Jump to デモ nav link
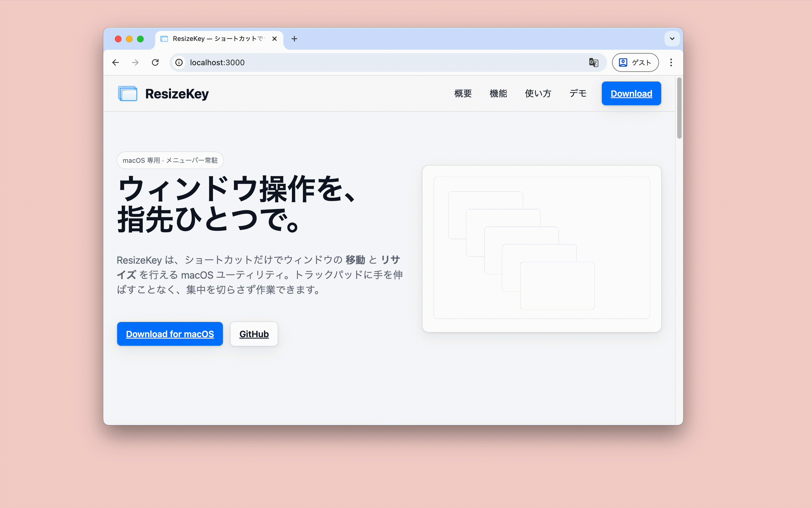This screenshot has width=812, height=508. tap(578, 93)
